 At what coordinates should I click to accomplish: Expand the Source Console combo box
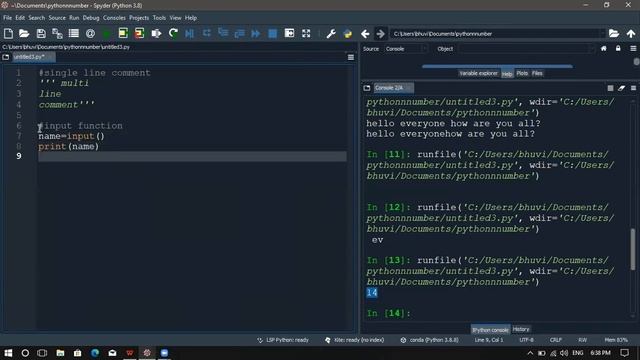pyautogui.click(x=405, y=49)
